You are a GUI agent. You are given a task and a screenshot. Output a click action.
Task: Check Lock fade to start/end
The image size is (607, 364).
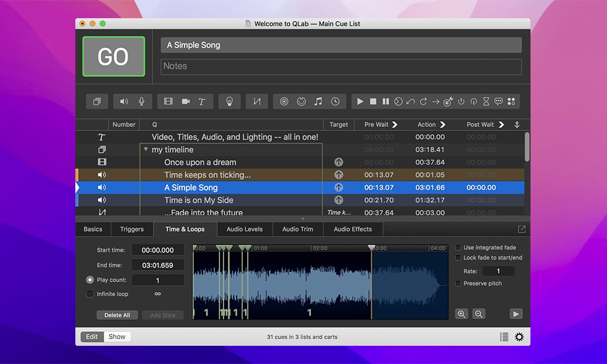pyautogui.click(x=459, y=257)
